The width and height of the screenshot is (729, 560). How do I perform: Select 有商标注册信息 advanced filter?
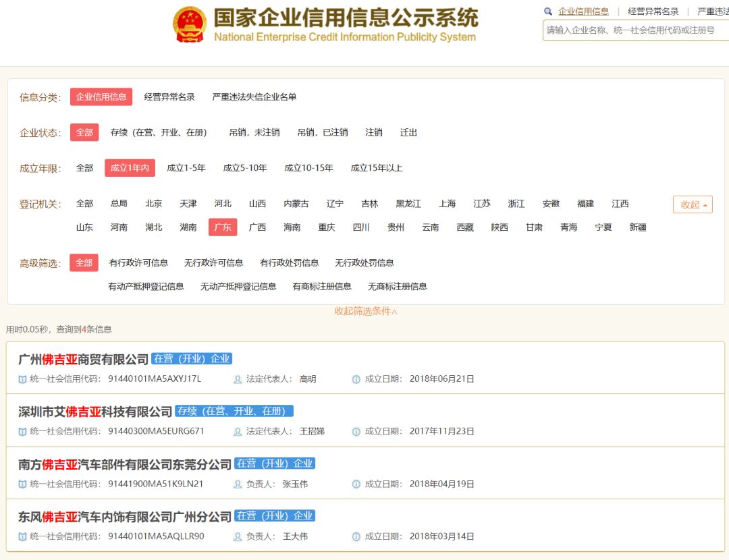point(322,286)
